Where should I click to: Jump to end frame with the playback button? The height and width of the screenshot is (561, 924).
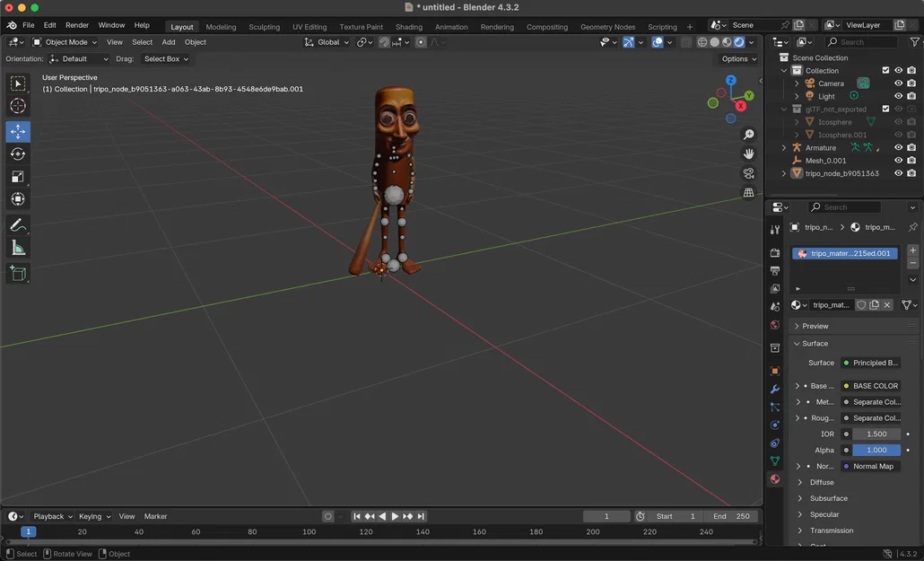[418, 516]
